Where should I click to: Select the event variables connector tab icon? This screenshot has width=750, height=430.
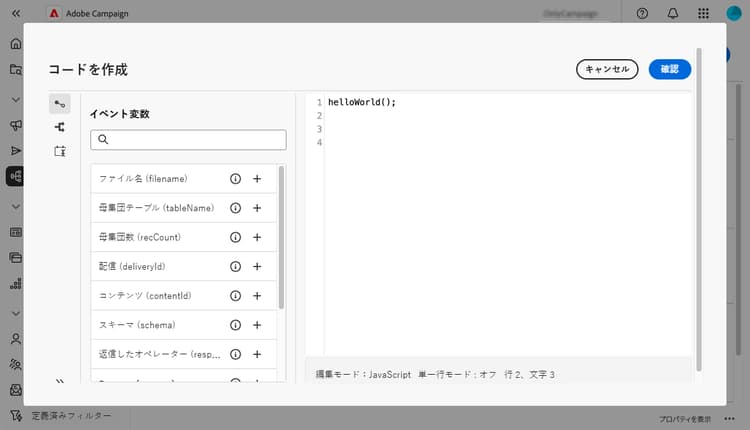(x=60, y=104)
